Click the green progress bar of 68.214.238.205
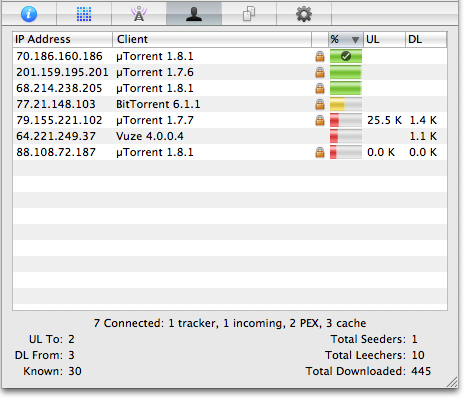Viewport: 465px width, 399px height. pyautogui.click(x=346, y=88)
